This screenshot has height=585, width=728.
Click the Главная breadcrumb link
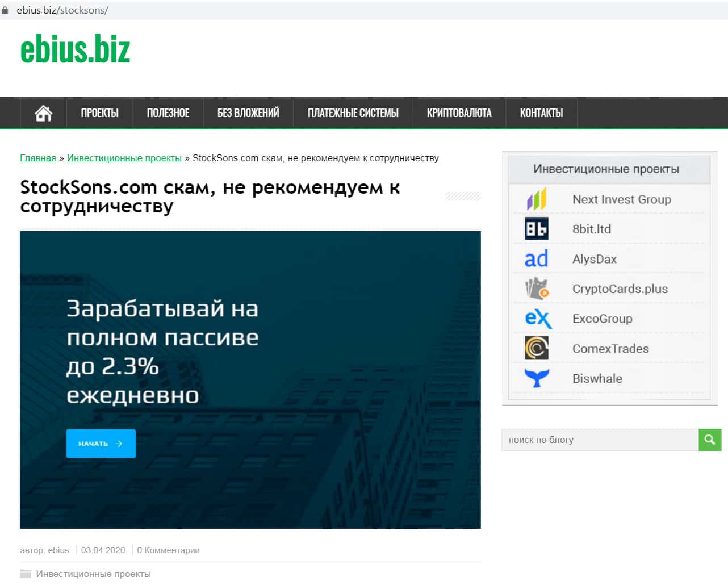pyautogui.click(x=38, y=158)
